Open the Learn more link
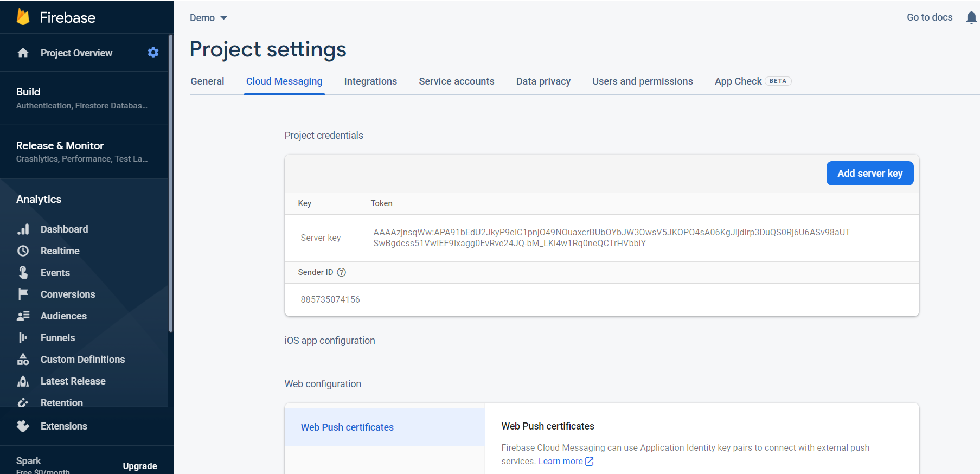 coord(560,462)
